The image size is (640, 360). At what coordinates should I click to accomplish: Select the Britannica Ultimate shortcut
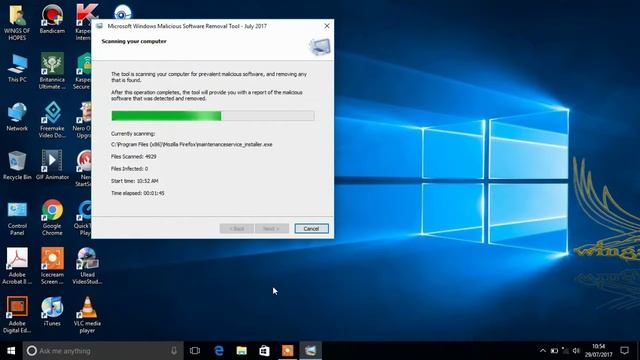coord(52,71)
